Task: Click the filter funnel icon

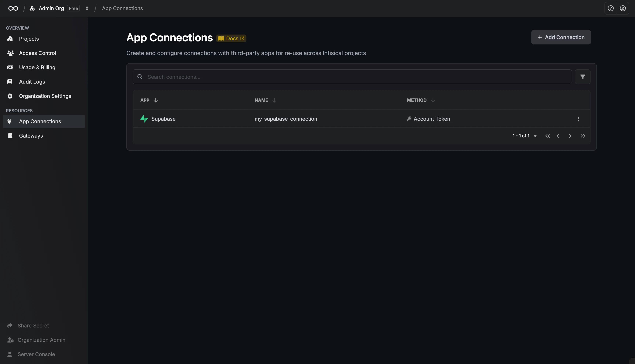Action: tap(582, 77)
